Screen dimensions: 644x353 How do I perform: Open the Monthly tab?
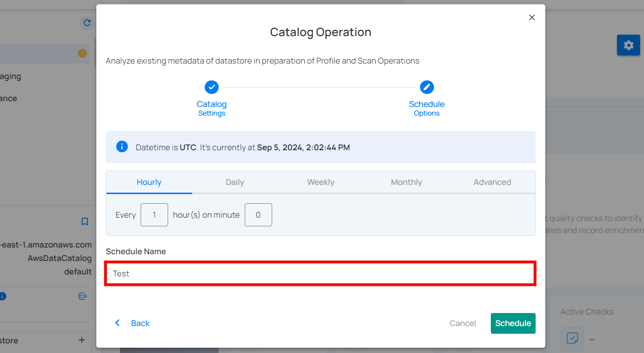click(407, 182)
